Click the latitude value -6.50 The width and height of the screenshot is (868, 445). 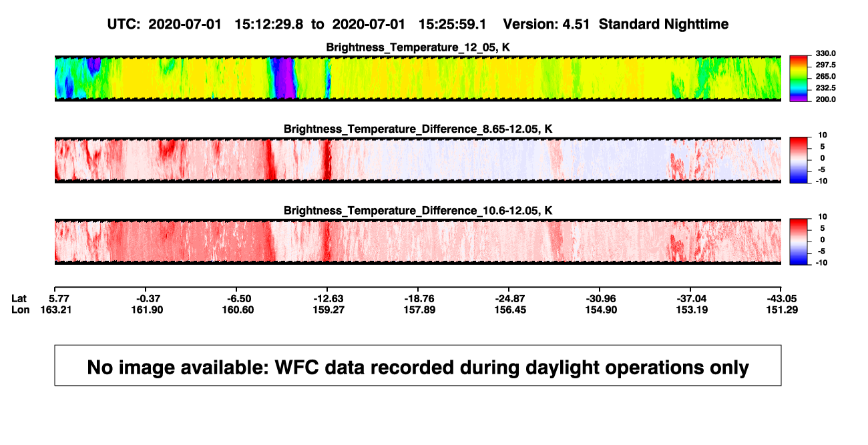click(239, 298)
